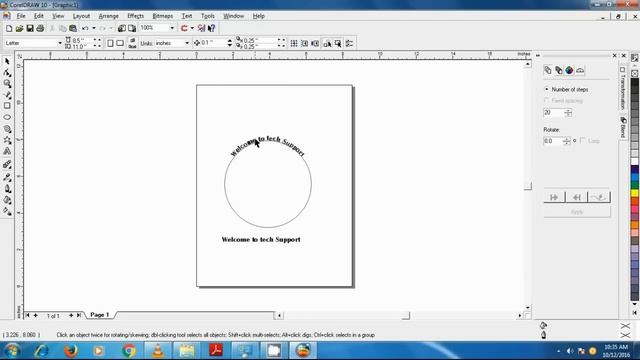Adjust the nudge offset spinner
The height and width of the screenshot is (360, 640).
click(x=229, y=43)
